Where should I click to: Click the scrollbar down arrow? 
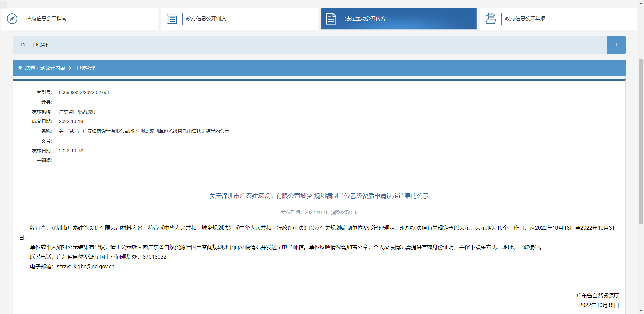tap(641, 311)
